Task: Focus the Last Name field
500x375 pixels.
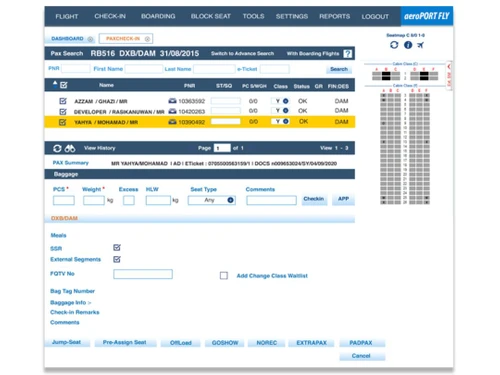Action: (x=214, y=69)
